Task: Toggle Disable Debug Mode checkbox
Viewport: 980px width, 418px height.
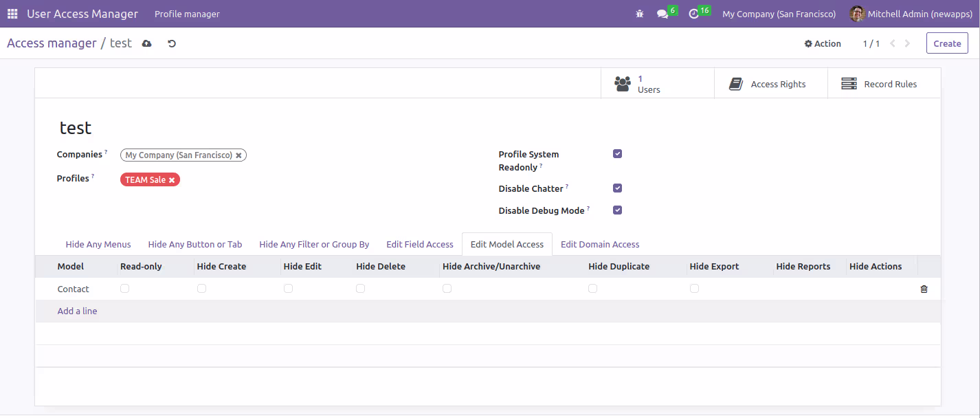Action: pyautogui.click(x=617, y=210)
